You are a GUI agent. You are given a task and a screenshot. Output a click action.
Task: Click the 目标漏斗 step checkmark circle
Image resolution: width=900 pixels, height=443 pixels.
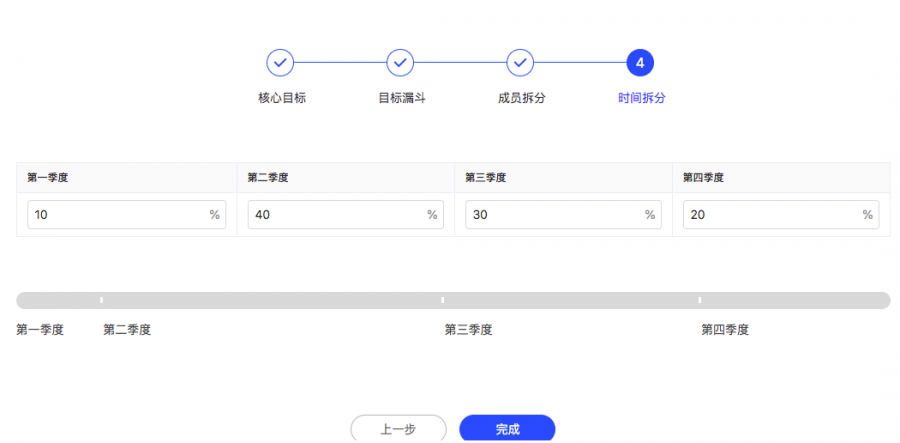tap(400, 63)
